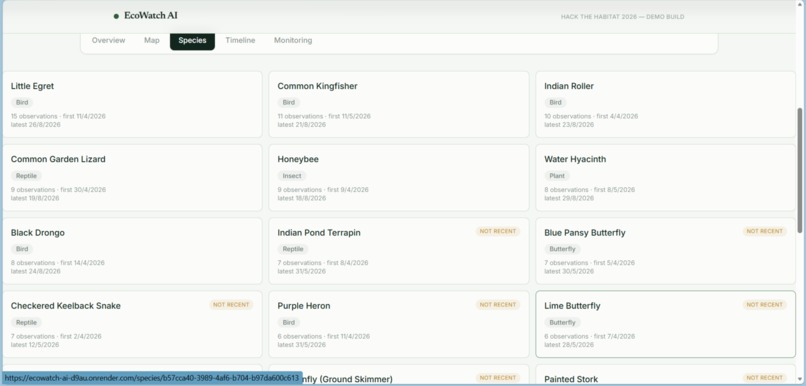
Task: Open the Indian Roller species card
Action: [666, 104]
